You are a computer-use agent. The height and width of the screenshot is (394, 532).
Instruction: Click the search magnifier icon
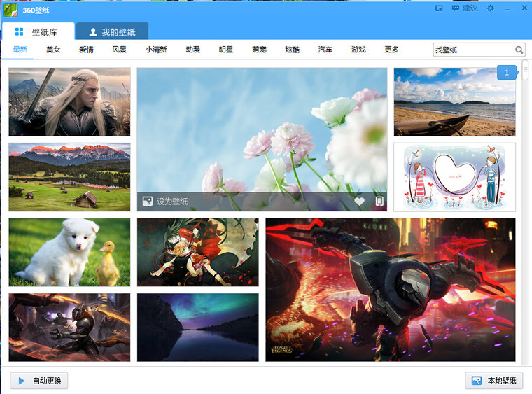click(x=519, y=50)
